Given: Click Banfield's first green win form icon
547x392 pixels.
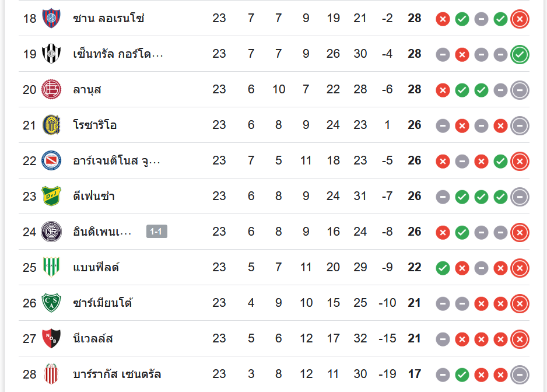Looking at the screenshot, I should point(443,268).
